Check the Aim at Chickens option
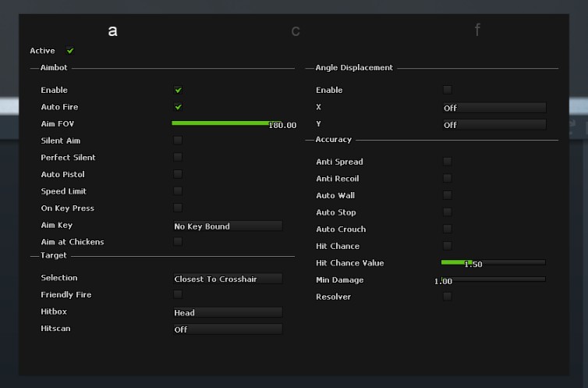This screenshot has height=388, width=588. tap(178, 241)
